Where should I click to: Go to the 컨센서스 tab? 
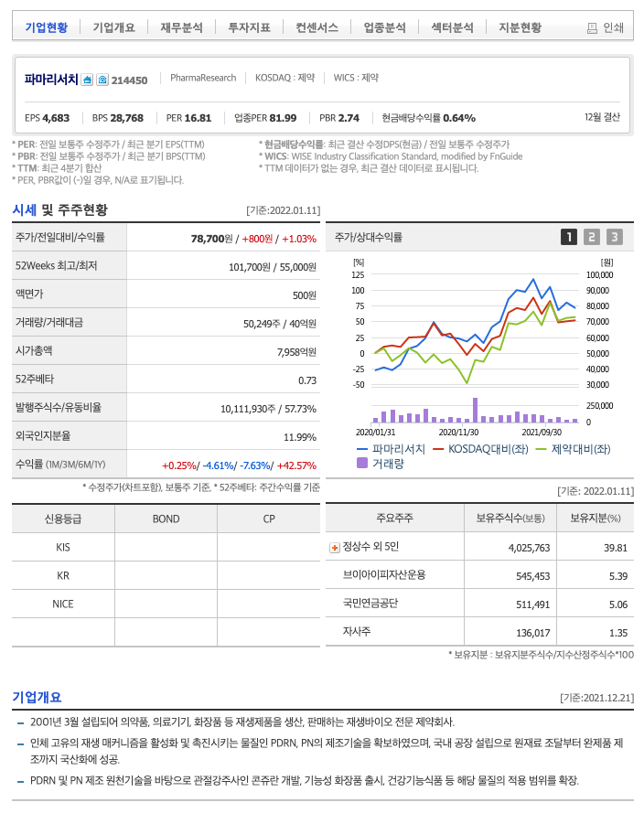[317, 27]
